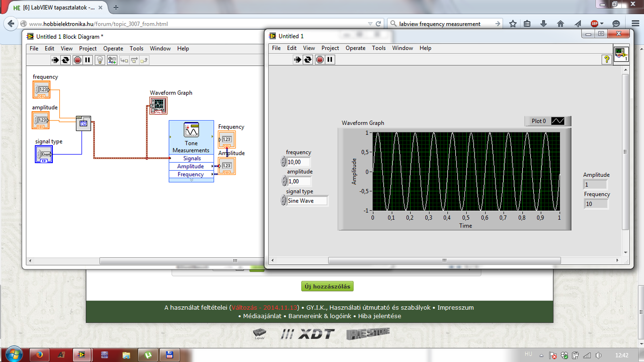Open File menu in Block Diagram window
This screenshot has height=362, width=644.
(34, 48)
